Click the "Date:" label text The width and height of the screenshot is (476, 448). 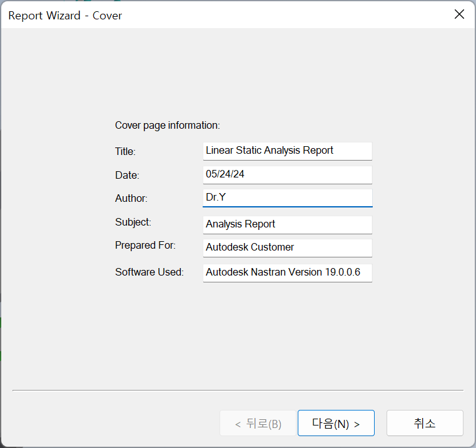click(127, 175)
